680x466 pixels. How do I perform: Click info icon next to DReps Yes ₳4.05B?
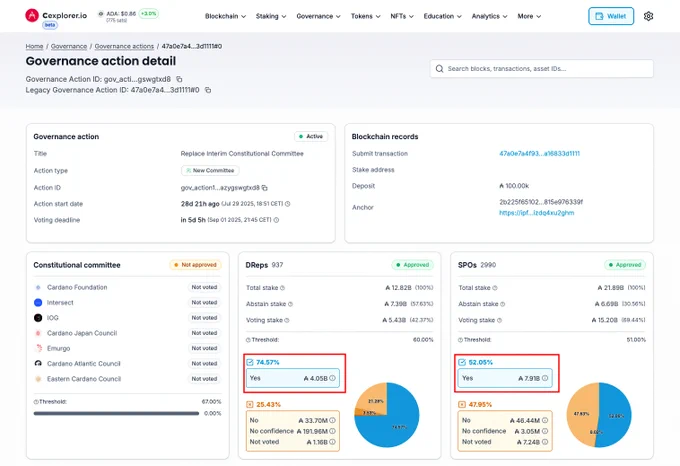coord(332,378)
